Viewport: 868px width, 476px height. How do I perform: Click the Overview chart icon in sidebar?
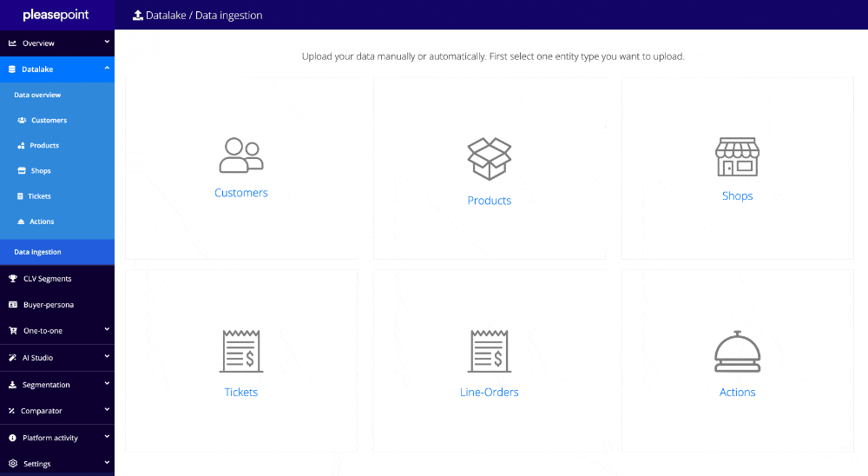(12, 43)
